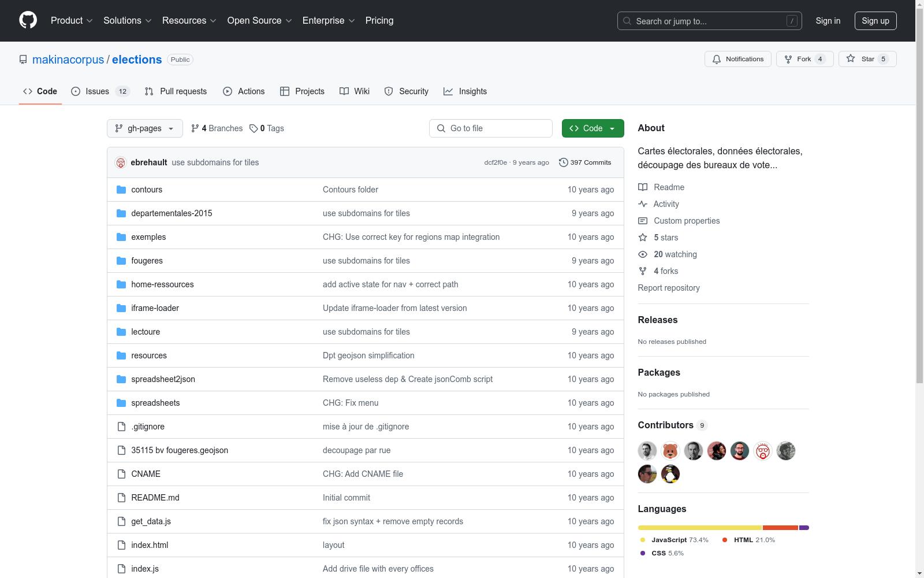The image size is (924, 578).
Task: Click the index.html file icon
Action: (121, 545)
